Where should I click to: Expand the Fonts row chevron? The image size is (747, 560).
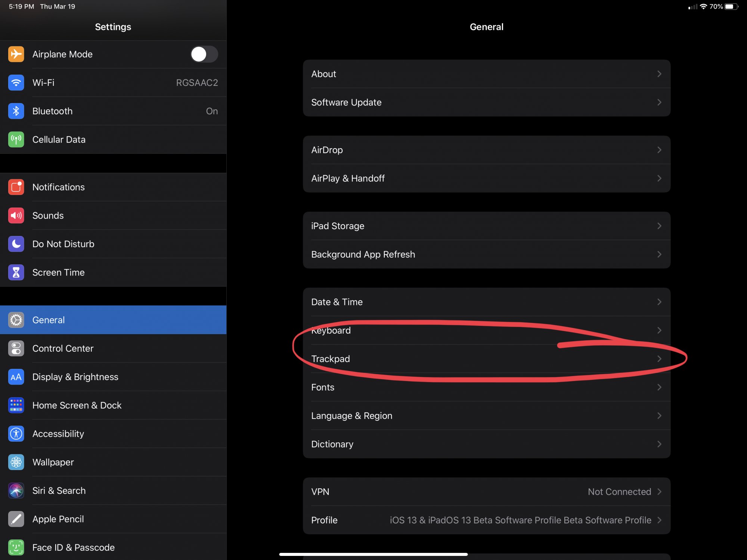(x=659, y=387)
